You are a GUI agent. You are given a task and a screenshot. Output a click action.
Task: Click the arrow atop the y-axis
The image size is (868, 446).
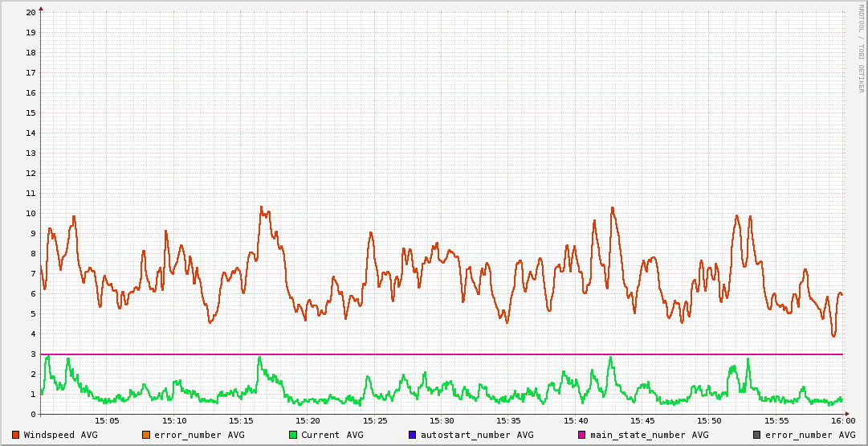(41, 8)
